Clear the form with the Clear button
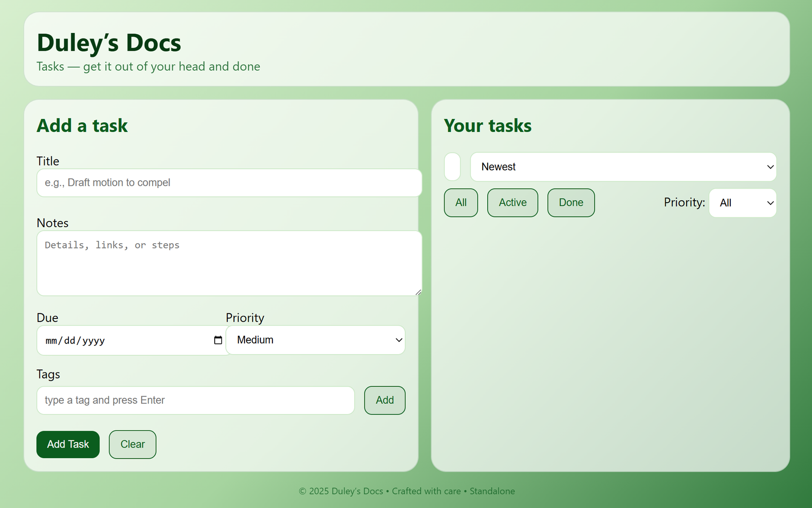This screenshot has height=508, width=812. tap(132, 444)
